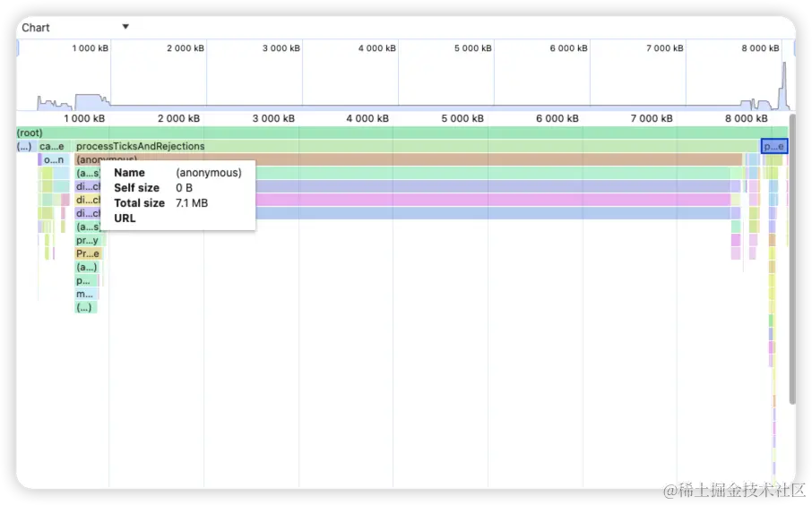This screenshot has height=505, width=812.
Task: Select the long pink flame bar
Action: (493, 200)
